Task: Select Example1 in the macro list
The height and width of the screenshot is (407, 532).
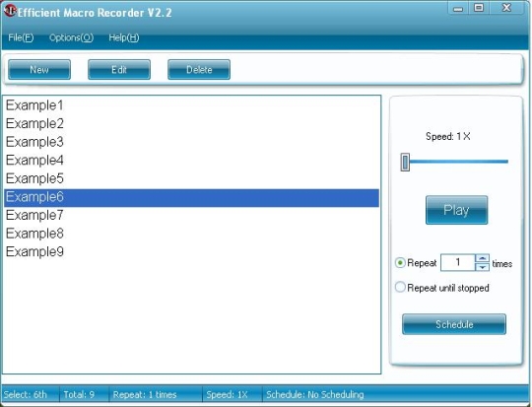Action: point(191,105)
